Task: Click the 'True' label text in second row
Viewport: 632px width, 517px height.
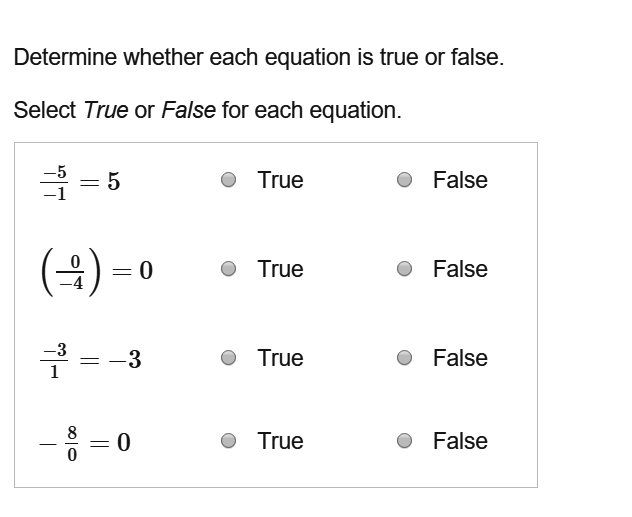Action: pyautogui.click(x=281, y=269)
